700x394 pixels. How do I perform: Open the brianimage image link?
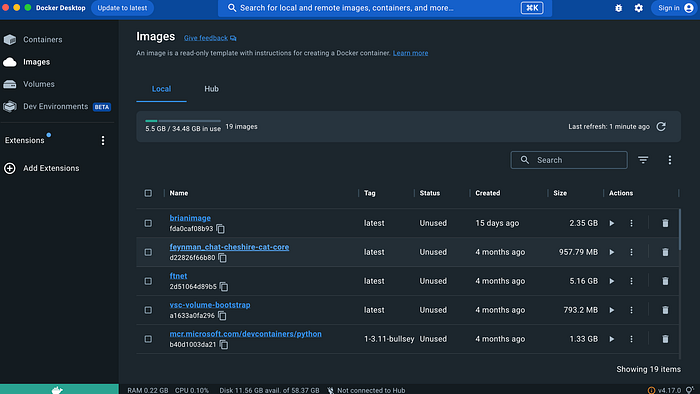(x=190, y=218)
